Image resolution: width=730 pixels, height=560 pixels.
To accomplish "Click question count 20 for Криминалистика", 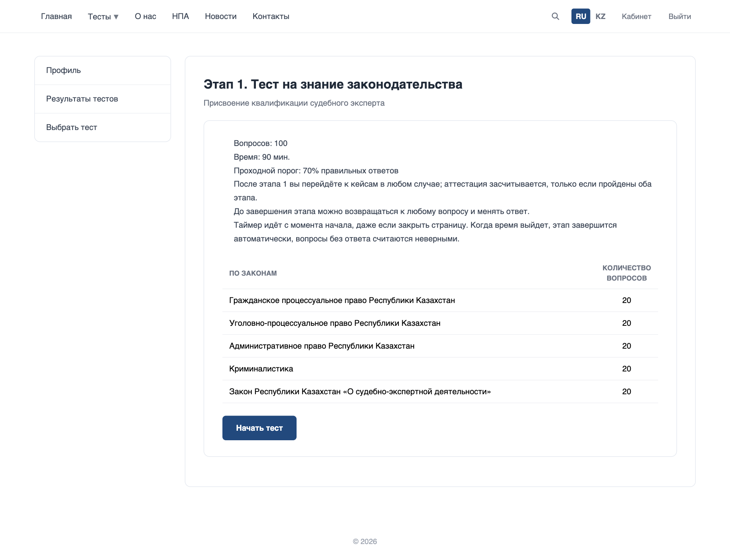I will point(627,369).
